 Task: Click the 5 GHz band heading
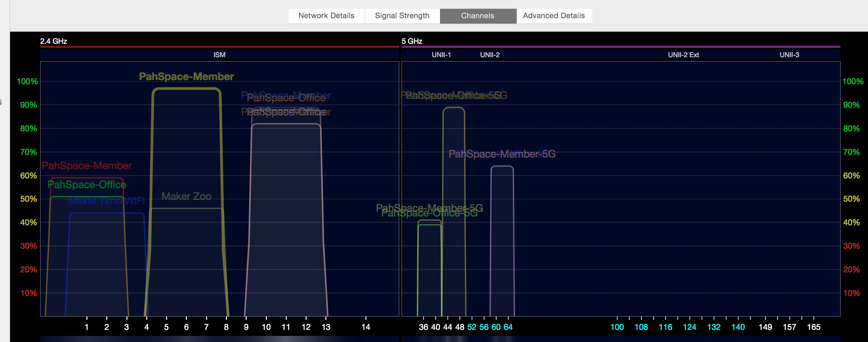[412, 41]
